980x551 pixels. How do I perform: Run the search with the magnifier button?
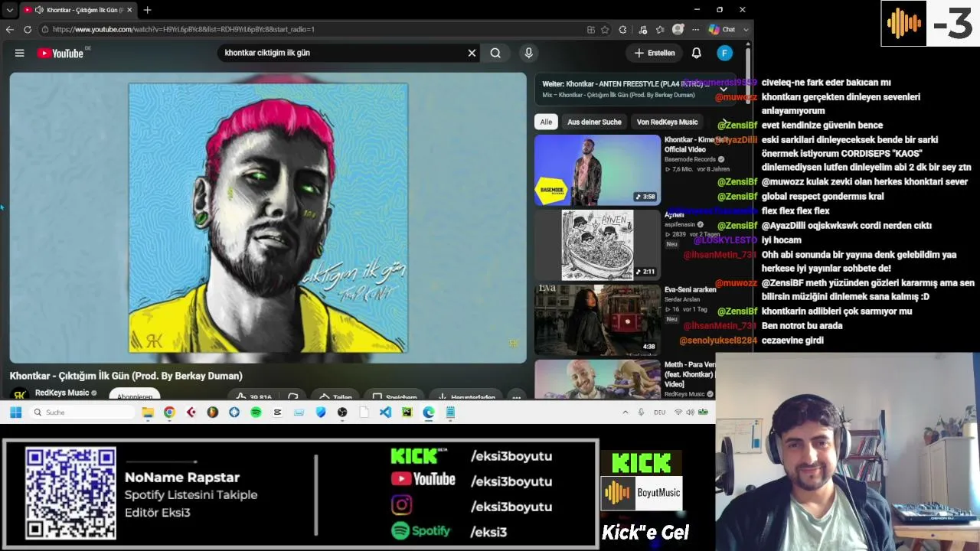click(x=495, y=53)
